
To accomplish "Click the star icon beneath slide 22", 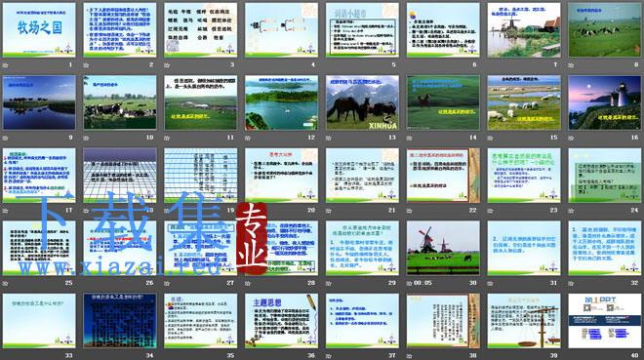I will (410, 211).
